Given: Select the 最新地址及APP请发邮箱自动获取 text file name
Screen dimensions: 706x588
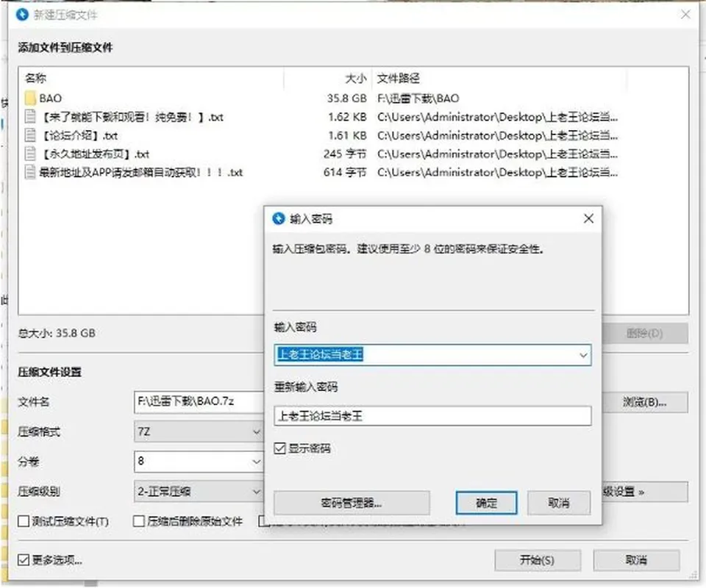Looking at the screenshot, I should point(141,172).
